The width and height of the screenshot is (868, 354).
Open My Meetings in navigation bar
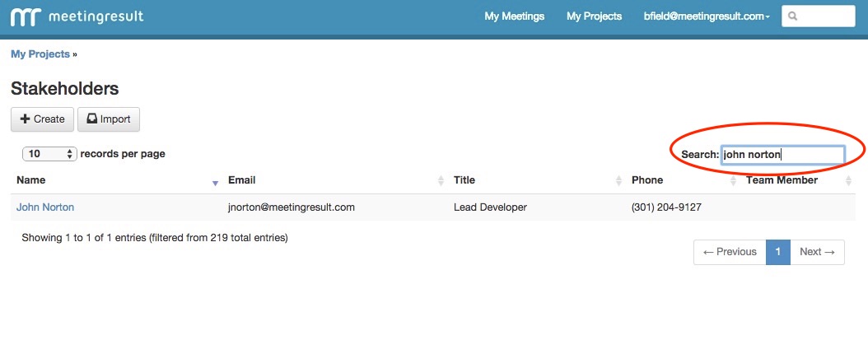click(x=514, y=16)
